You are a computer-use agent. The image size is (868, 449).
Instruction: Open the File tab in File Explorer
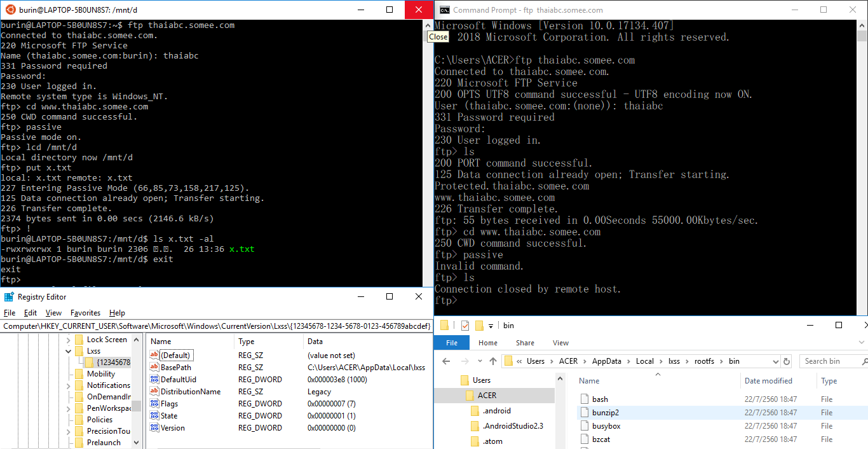coord(452,343)
